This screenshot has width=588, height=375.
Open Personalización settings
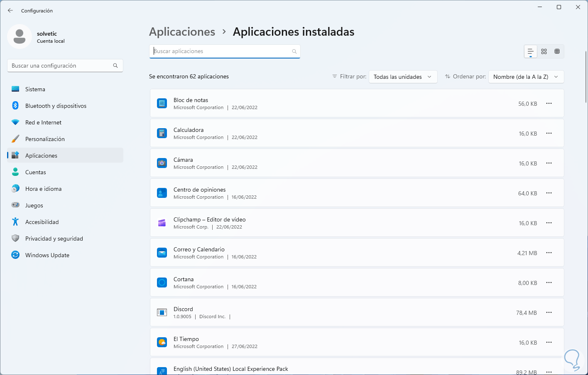tap(65, 139)
